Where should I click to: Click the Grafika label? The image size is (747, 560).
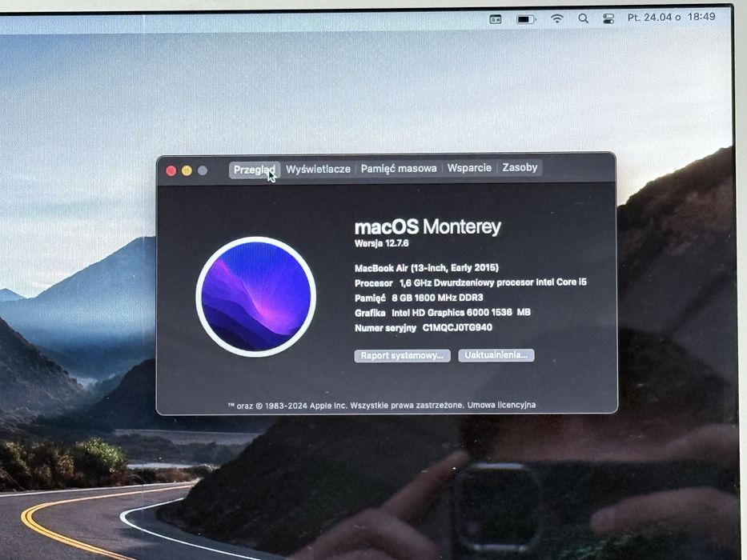click(x=370, y=313)
